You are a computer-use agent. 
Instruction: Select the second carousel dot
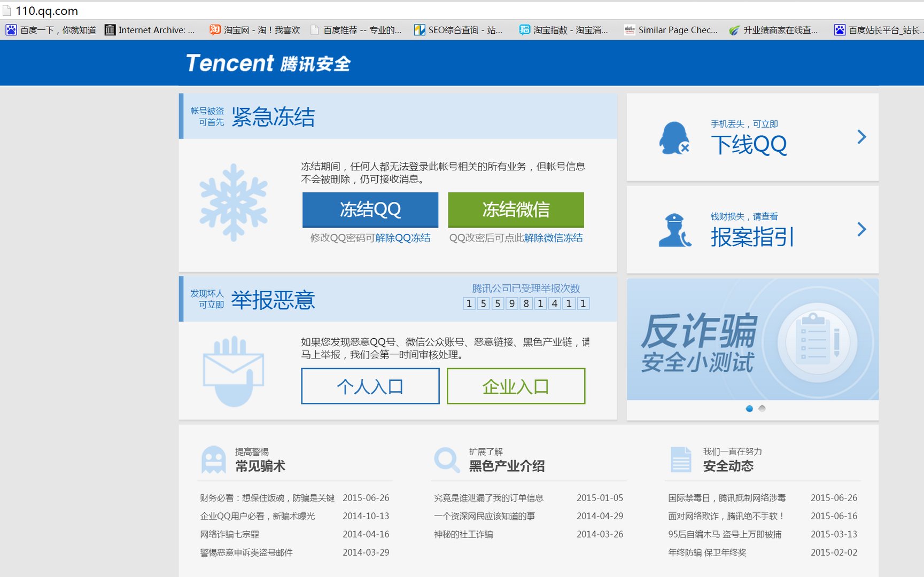click(x=762, y=409)
